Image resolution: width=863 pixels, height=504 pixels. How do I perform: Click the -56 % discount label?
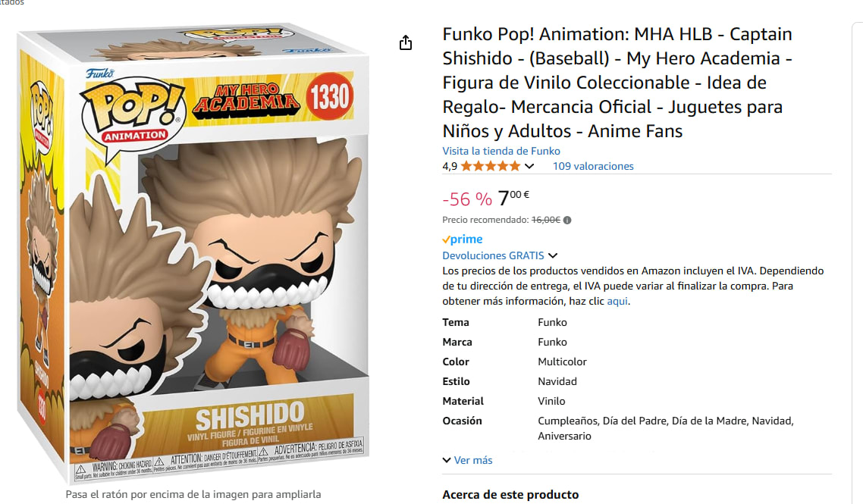tap(467, 199)
